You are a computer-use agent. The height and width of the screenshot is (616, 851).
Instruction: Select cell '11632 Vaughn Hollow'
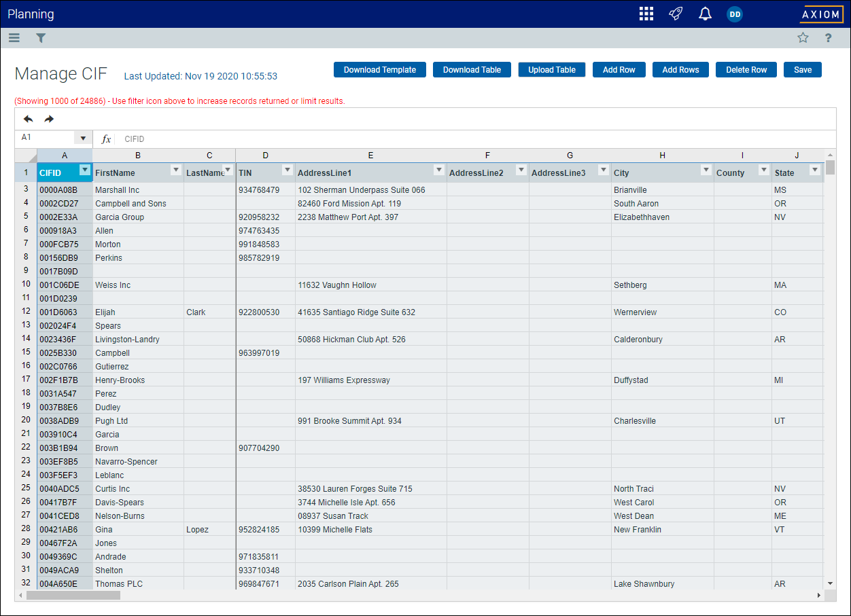click(x=371, y=285)
